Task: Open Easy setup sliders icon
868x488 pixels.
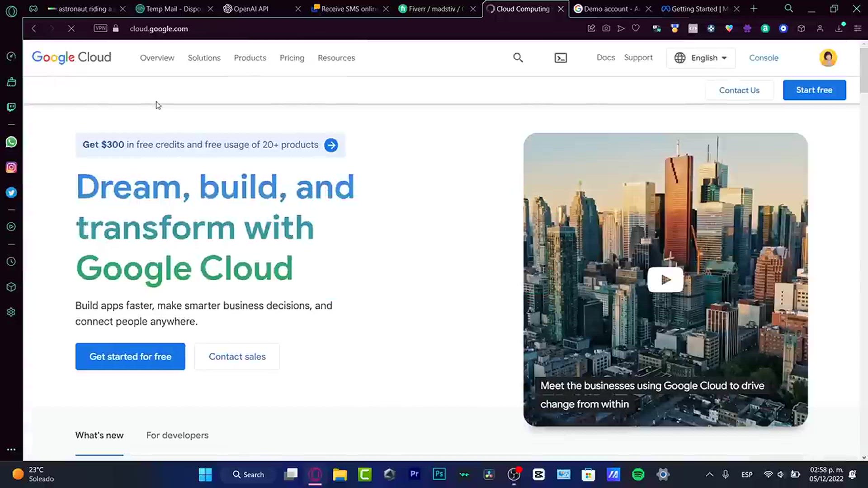Action: coord(858,28)
